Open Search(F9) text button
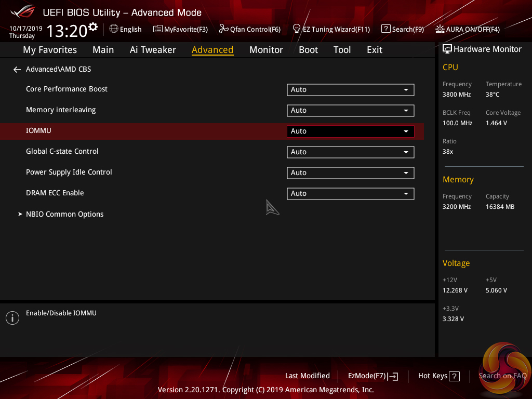This screenshot has height=399, width=532. (x=408, y=30)
